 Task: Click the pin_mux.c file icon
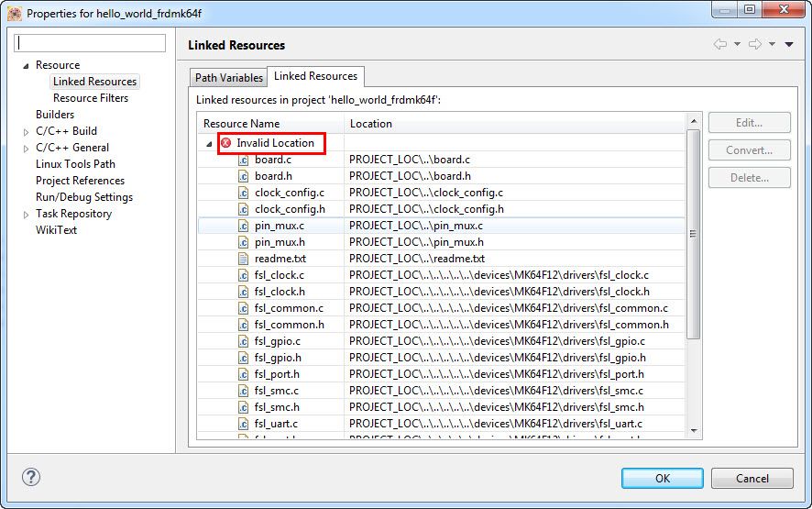244,226
